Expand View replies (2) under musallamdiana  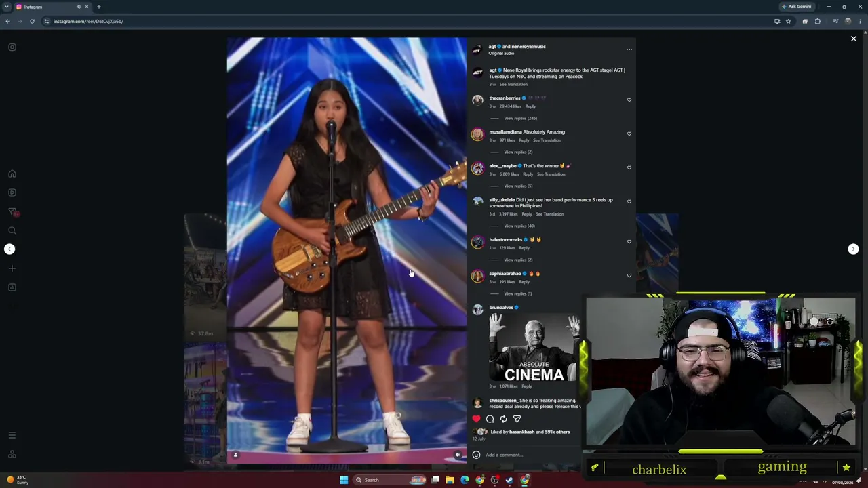coord(518,152)
